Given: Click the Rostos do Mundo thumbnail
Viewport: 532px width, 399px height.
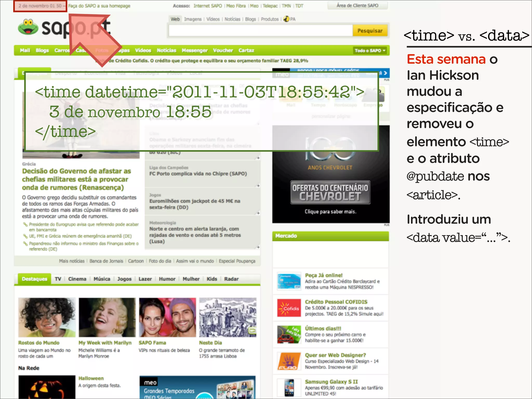Looking at the screenshot, I should coord(47,317).
